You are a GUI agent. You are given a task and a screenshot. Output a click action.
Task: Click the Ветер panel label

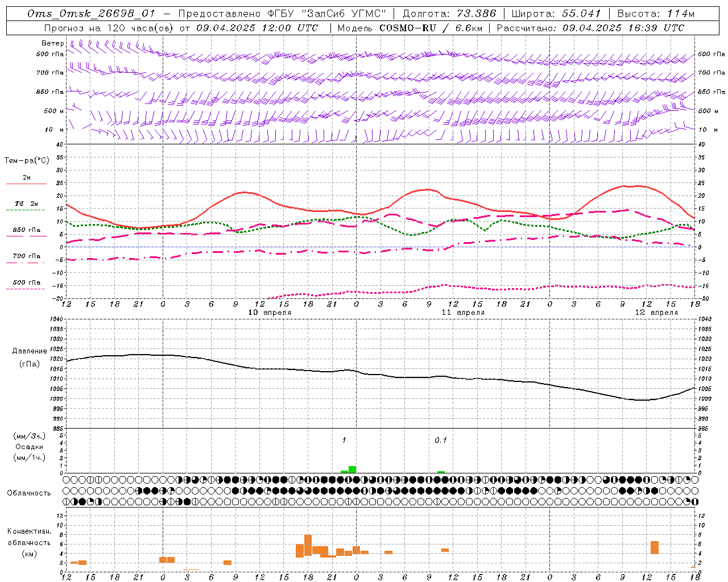click(53, 43)
